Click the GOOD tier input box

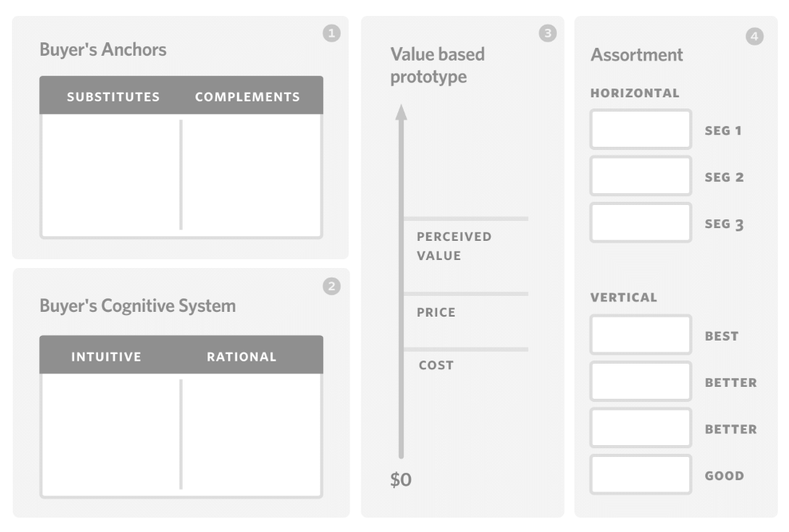point(641,475)
